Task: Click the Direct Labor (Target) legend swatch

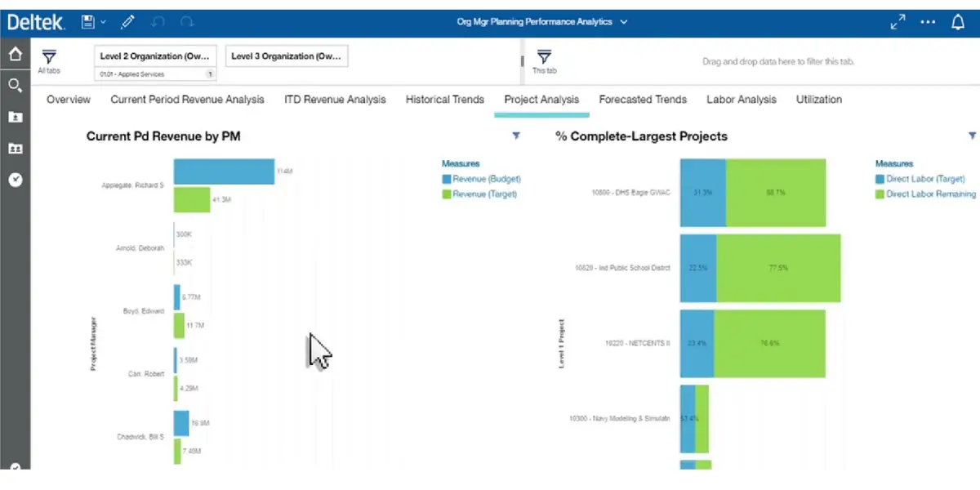Action: pos(880,179)
